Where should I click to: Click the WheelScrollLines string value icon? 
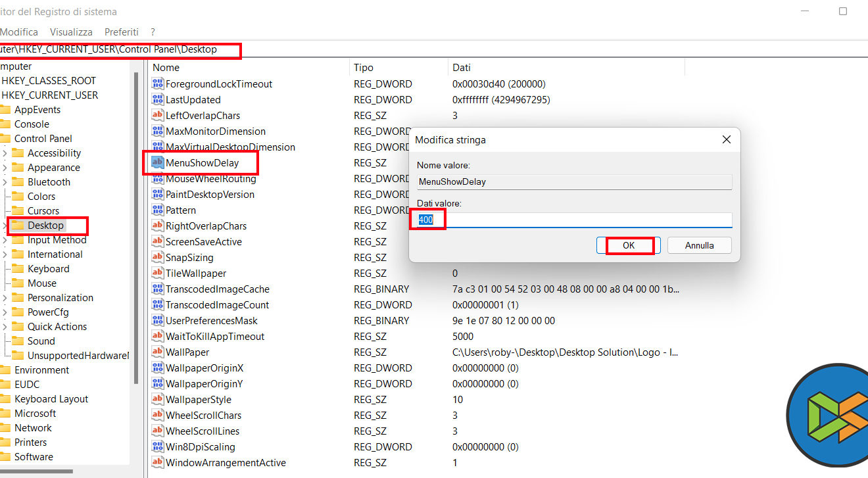157,431
